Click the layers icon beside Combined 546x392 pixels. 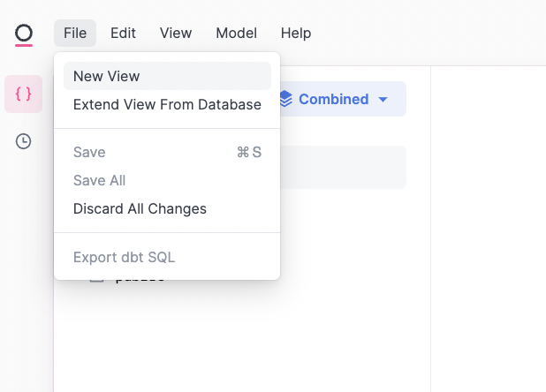[x=286, y=99]
